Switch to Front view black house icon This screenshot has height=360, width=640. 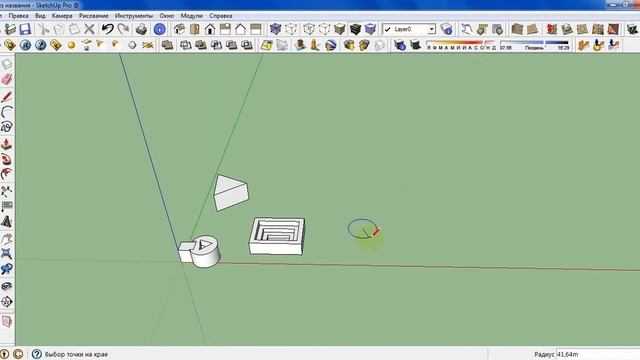tap(210, 29)
